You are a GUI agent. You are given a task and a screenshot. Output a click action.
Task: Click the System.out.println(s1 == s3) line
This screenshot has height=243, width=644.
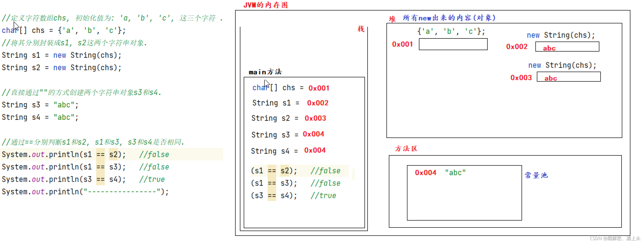pos(85,167)
